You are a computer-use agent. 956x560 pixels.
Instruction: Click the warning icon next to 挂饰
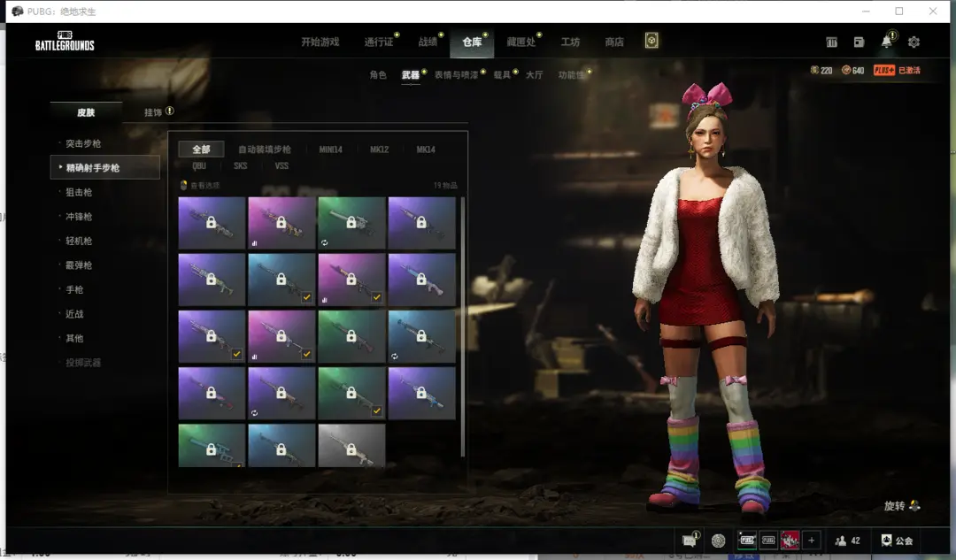coord(169,111)
